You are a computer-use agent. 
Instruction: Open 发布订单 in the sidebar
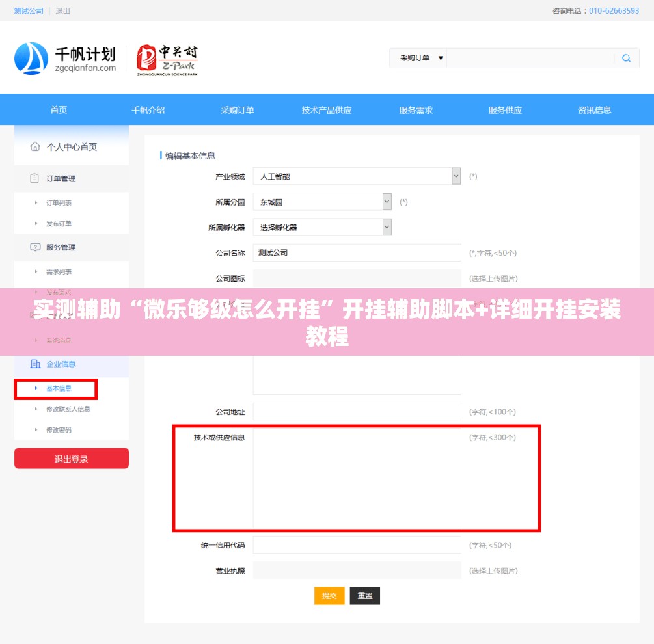[59, 223]
